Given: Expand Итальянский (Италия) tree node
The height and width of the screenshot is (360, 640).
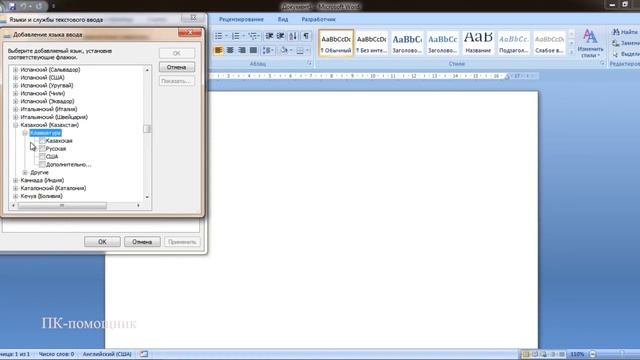Looking at the screenshot, I should point(16,109).
